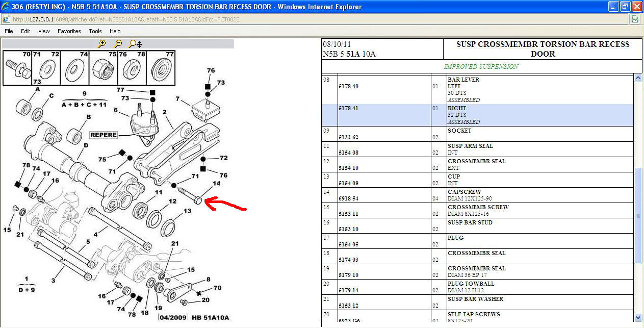Select the magnifier with move arrows tool
The image size is (644, 328).
click(135, 44)
